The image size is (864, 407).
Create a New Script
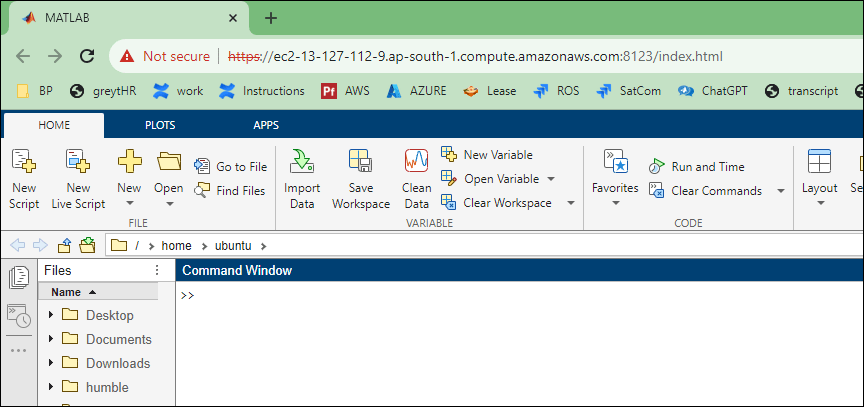[x=24, y=180]
